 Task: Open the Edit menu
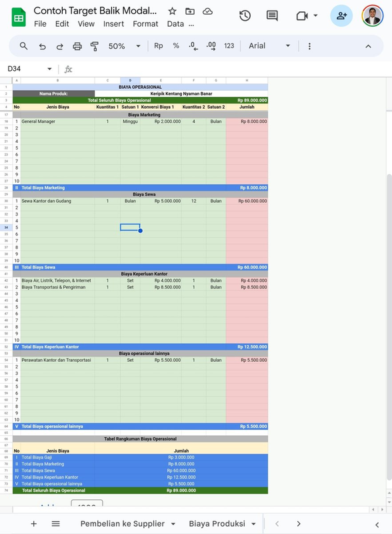pos(62,24)
